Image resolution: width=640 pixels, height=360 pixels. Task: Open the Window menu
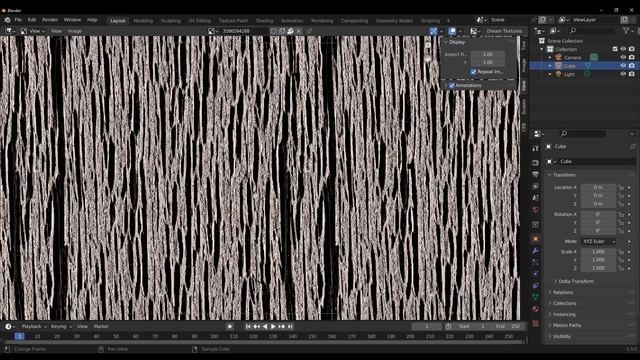pos(72,20)
